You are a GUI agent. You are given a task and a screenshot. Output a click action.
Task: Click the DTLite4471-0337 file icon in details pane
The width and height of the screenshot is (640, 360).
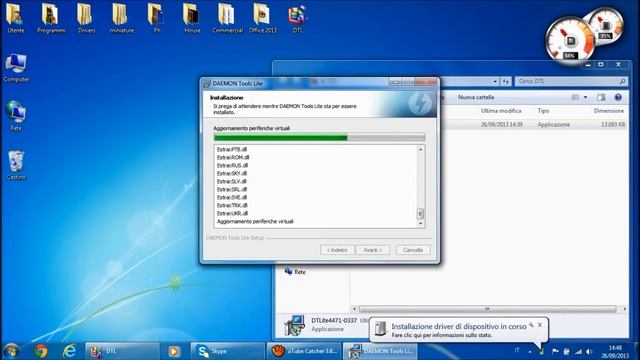(294, 325)
